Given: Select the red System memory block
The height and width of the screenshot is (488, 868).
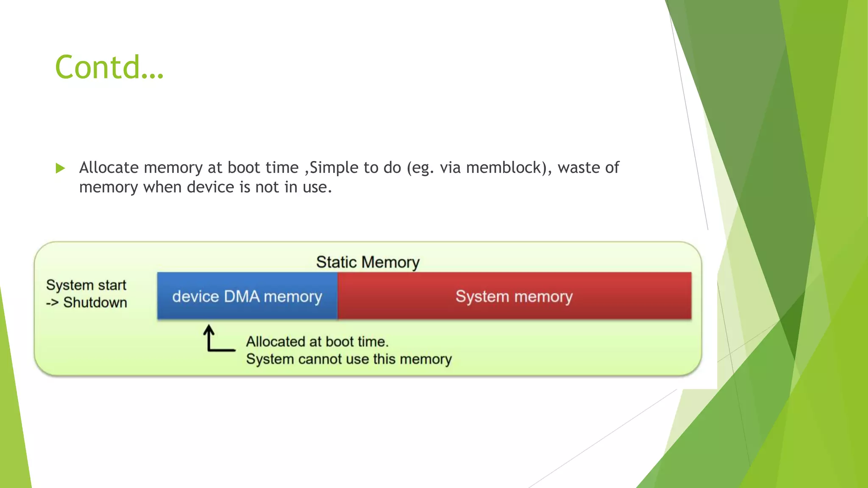Looking at the screenshot, I should (x=514, y=296).
